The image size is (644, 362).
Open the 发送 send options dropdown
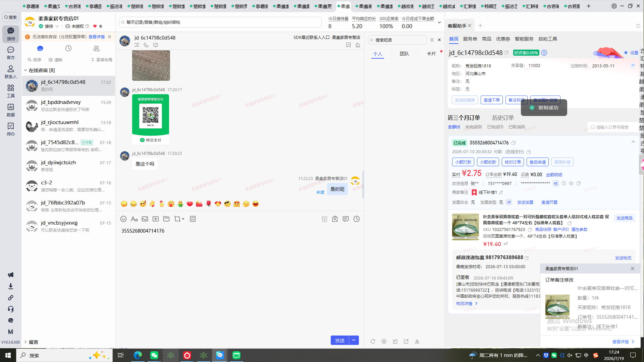(354, 340)
